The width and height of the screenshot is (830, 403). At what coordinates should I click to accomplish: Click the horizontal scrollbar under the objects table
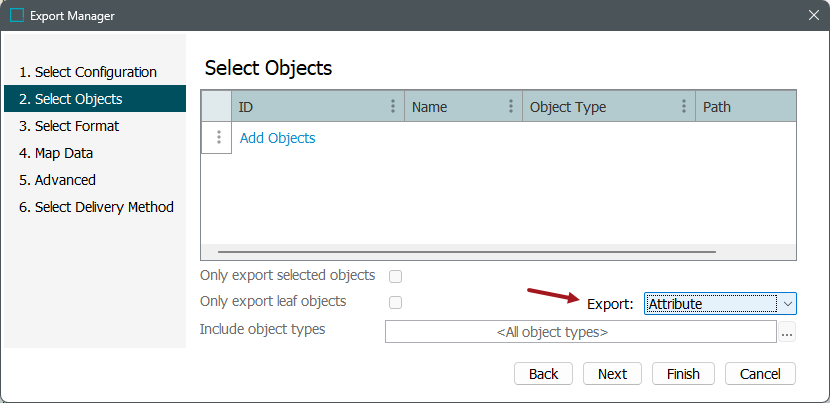pos(466,252)
